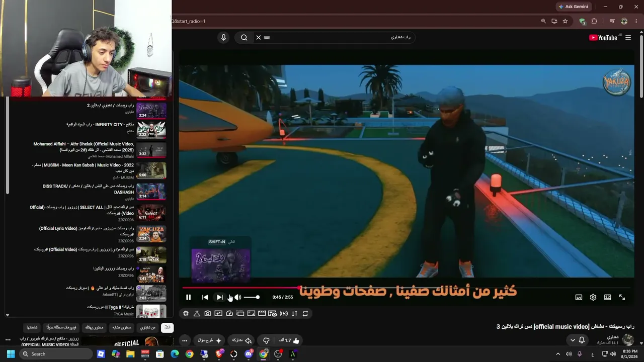
Task: Toggle subtitles in the video player
Action: pos(579,297)
